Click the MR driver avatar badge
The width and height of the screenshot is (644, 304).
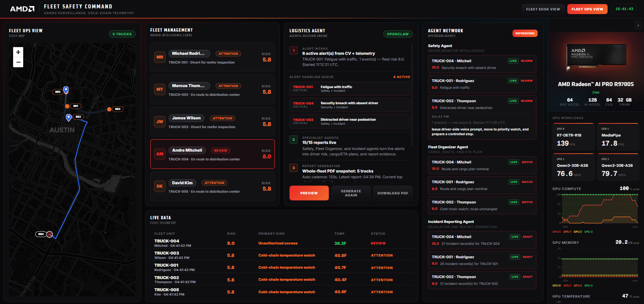pyautogui.click(x=160, y=57)
